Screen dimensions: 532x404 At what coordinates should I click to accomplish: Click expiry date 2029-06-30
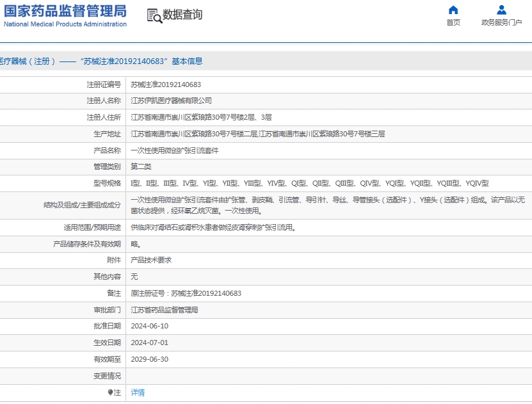pos(150,359)
